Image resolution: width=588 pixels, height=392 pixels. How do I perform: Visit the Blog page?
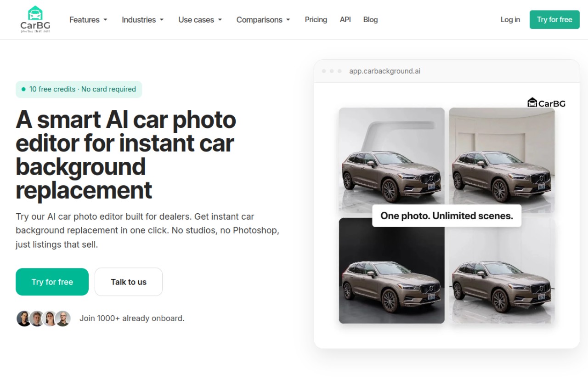(371, 20)
